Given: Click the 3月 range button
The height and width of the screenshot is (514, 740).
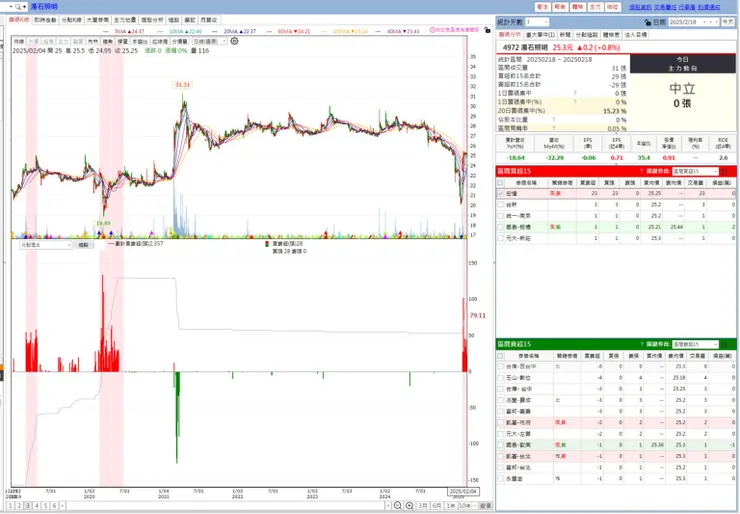Looking at the screenshot, I should pos(423,506).
